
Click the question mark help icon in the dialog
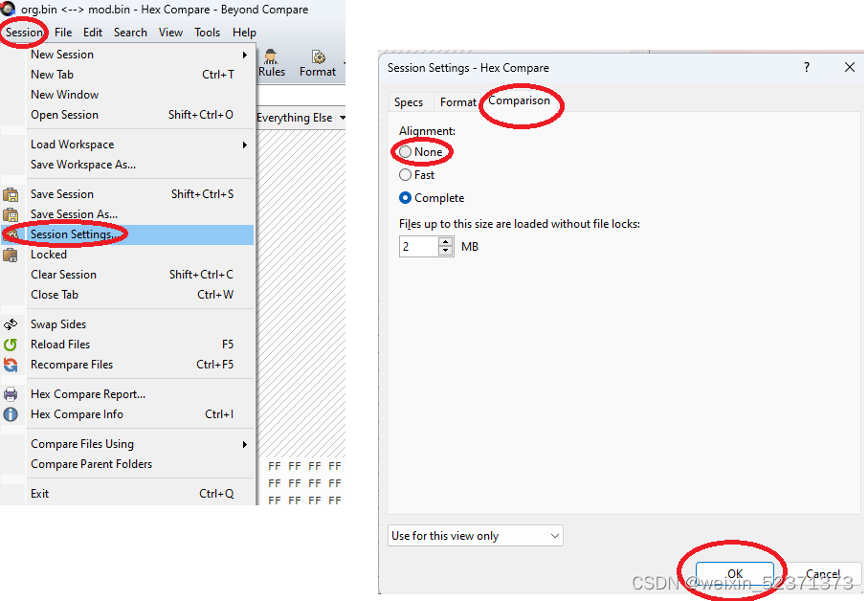tap(807, 68)
